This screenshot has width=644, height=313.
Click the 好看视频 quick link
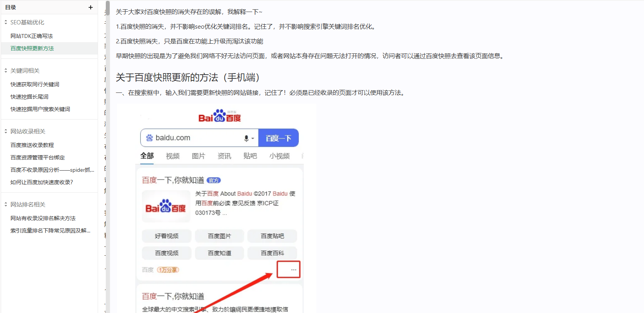(x=167, y=236)
